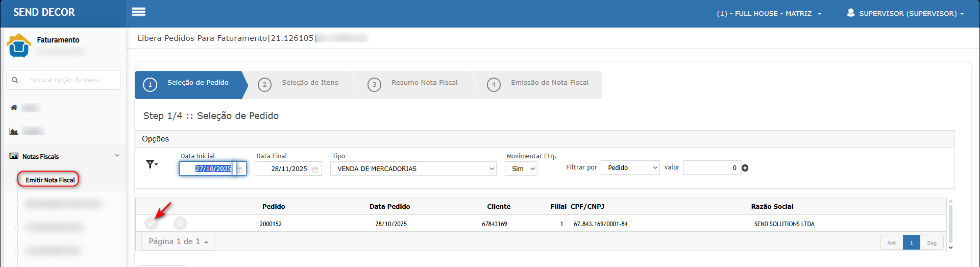Open the Filtrar por Pedido dropdown
980x267 pixels.
coord(630,168)
